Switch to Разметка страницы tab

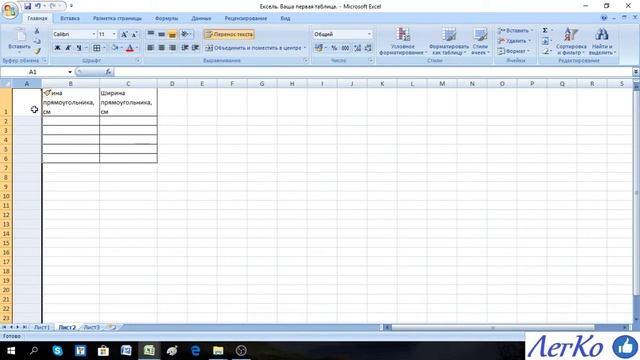click(117, 18)
